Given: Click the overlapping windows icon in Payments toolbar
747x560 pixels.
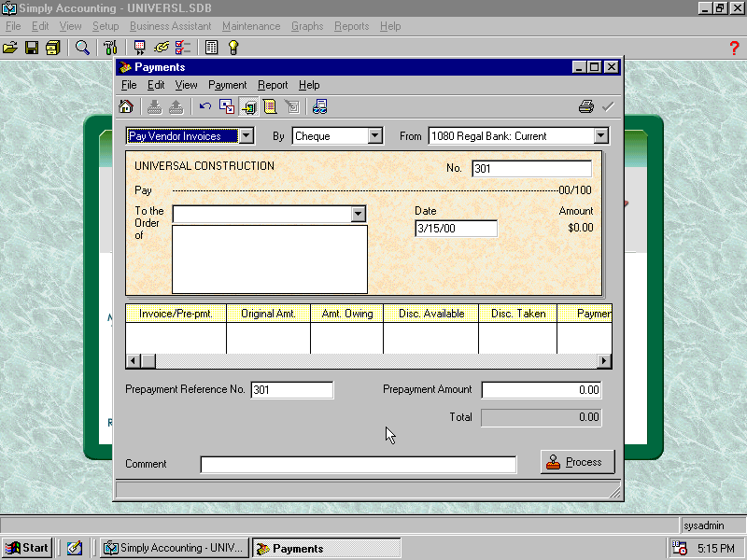Looking at the screenshot, I should pos(227,106).
